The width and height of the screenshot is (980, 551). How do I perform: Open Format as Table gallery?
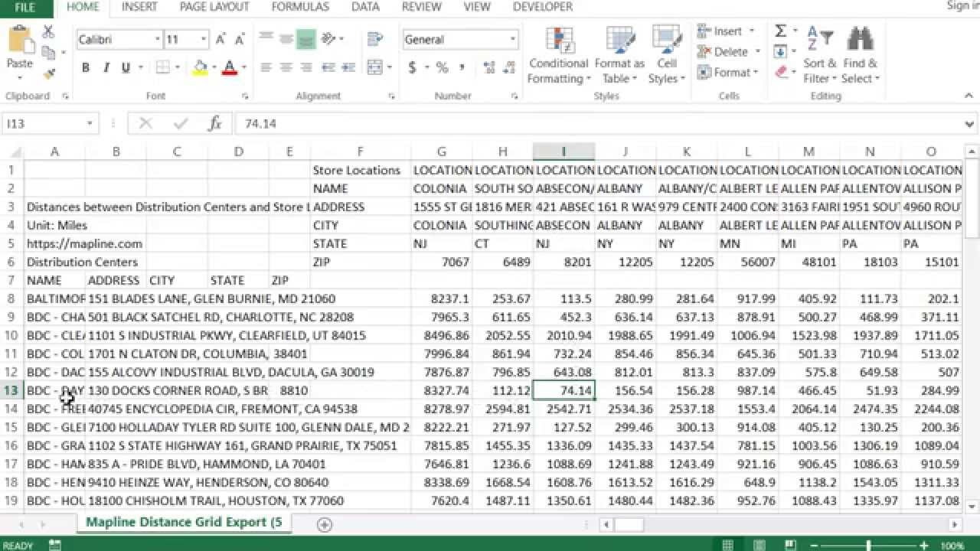click(x=619, y=55)
